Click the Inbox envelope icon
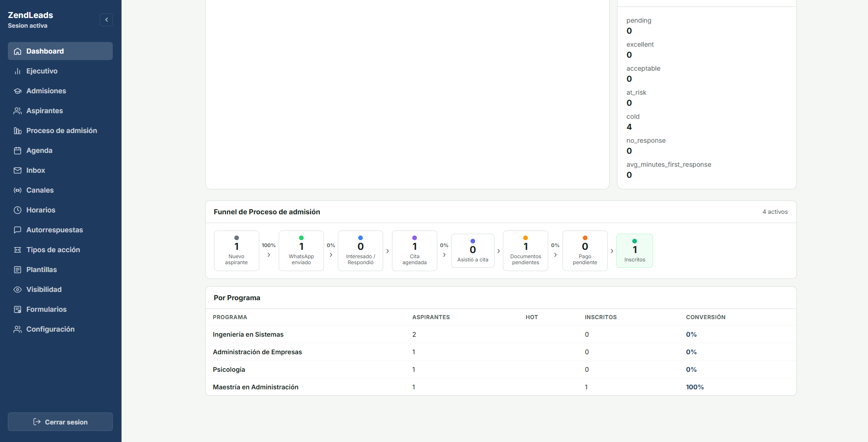 click(x=18, y=170)
